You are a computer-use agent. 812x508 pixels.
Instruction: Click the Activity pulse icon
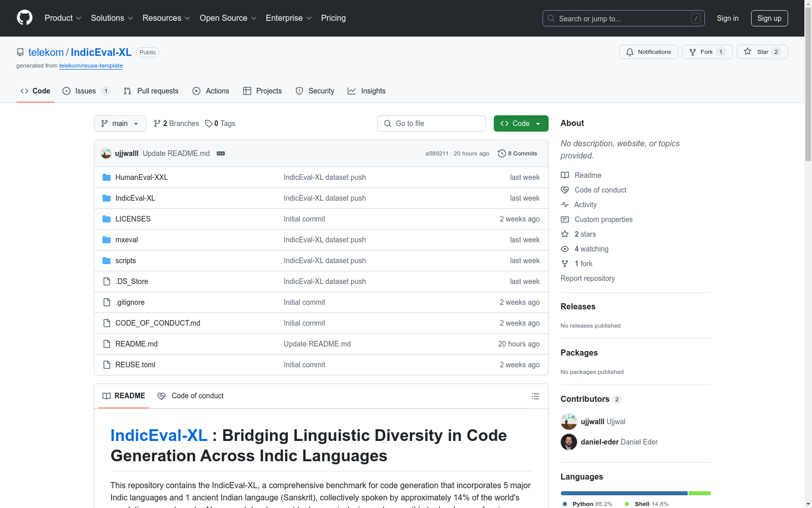point(565,205)
